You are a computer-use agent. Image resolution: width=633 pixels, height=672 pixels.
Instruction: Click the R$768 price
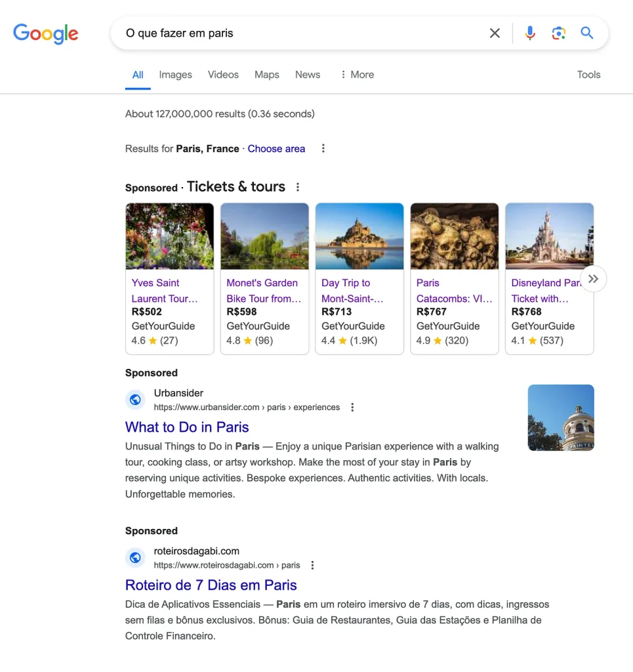coord(526,312)
